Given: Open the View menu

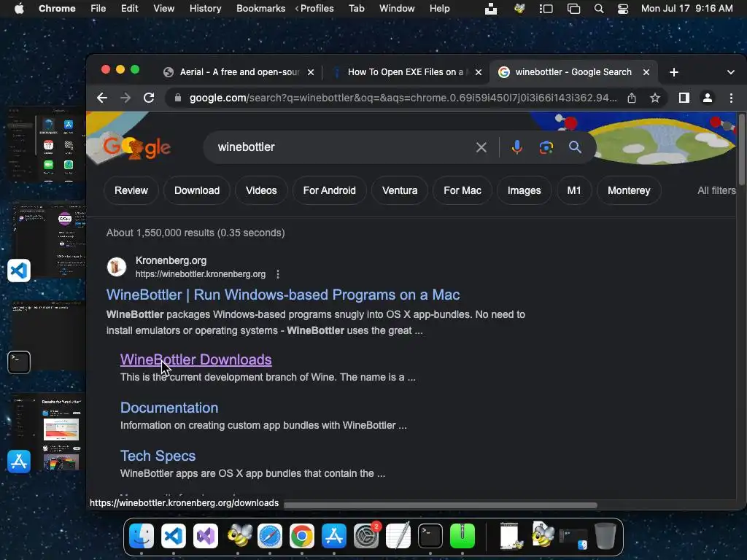Looking at the screenshot, I should (163, 8).
